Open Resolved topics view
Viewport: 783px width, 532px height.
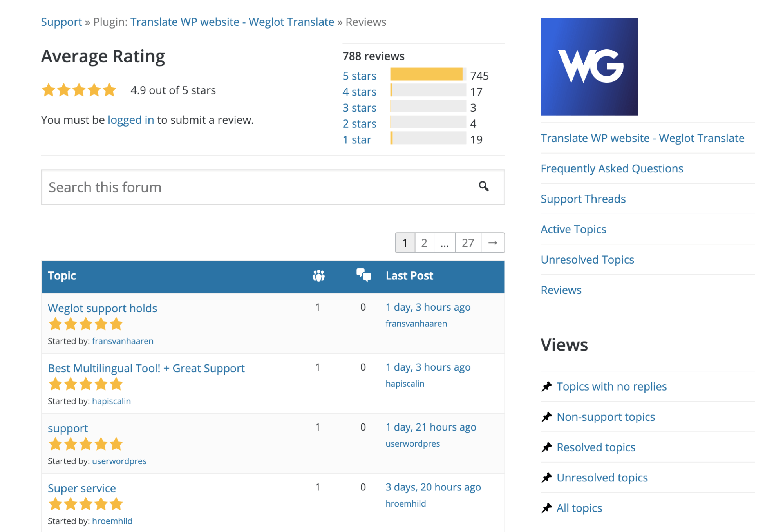click(x=596, y=447)
